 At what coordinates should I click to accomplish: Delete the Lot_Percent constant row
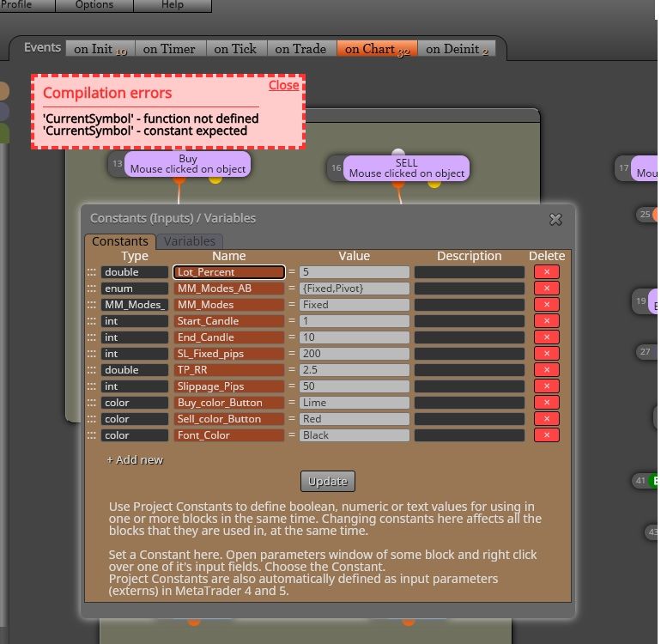[546, 272]
